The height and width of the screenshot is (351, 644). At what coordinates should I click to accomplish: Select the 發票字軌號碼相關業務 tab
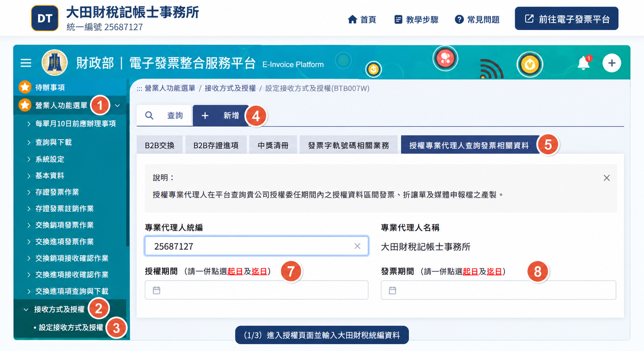click(348, 145)
